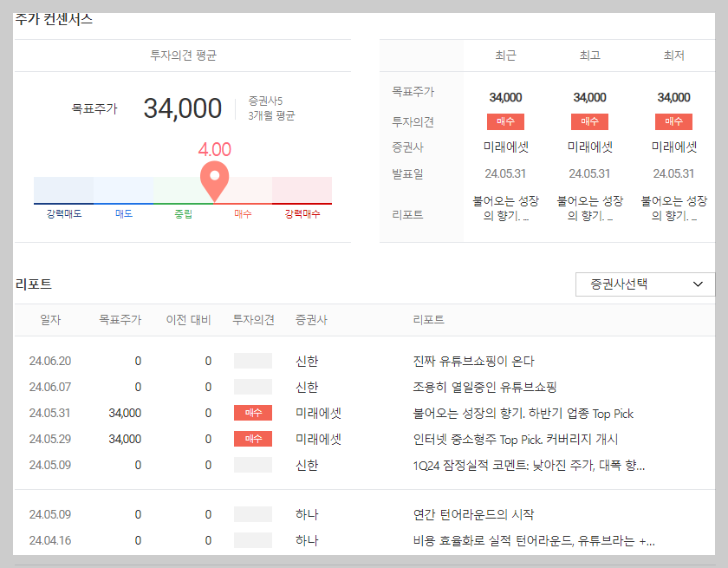Click the 강력매도 segment of opinion gauge
The width and height of the screenshot is (728, 568).
(63, 191)
